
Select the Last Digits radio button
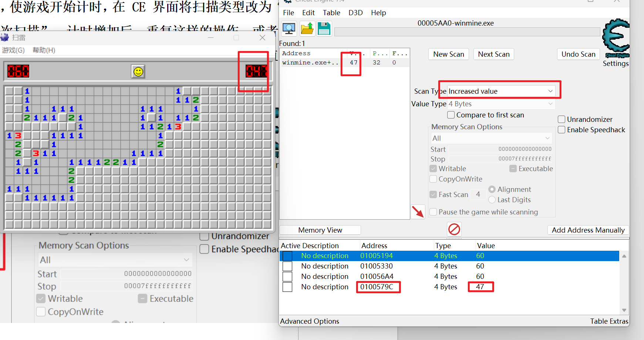(492, 200)
